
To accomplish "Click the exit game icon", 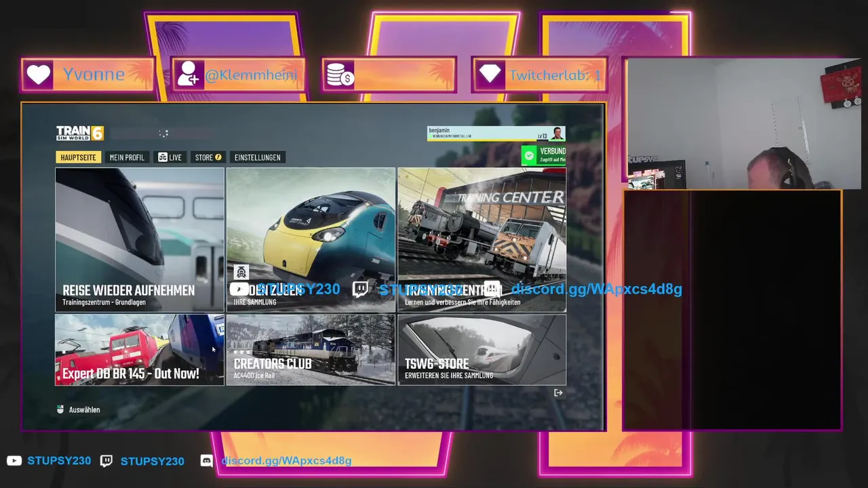I will (x=558, y=392).
